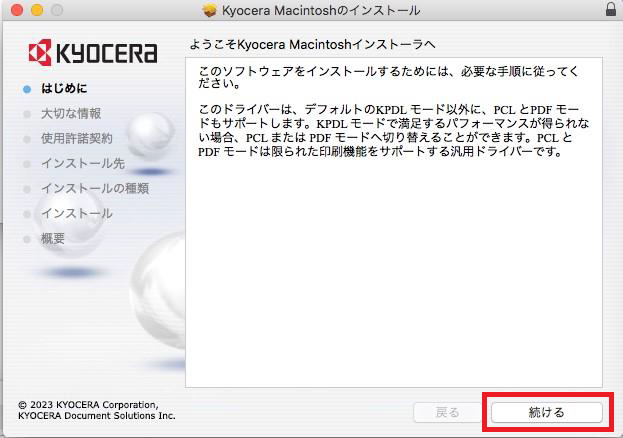623x438 pixels.
Task: Select the はじめに step in sidebar
Action: coord(64,89)
